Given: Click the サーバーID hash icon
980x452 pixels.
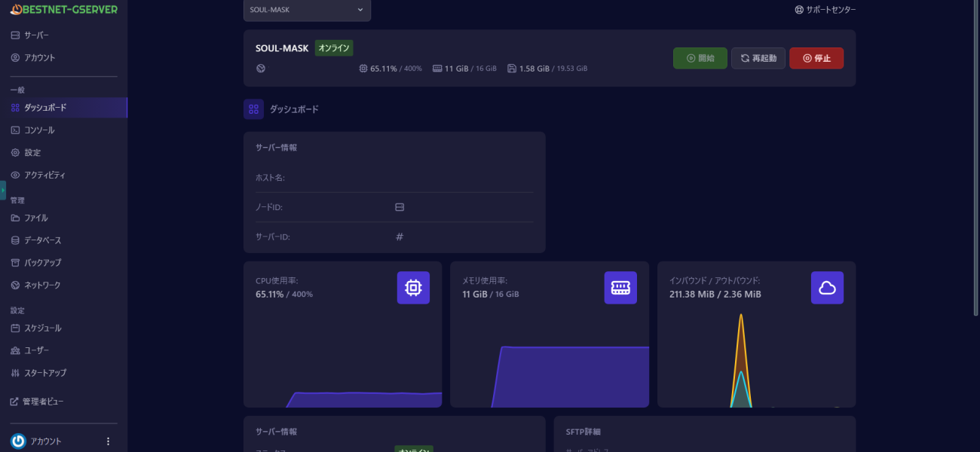Looking at the screenshot, I should pyautogui.click(x=400, y=237).
